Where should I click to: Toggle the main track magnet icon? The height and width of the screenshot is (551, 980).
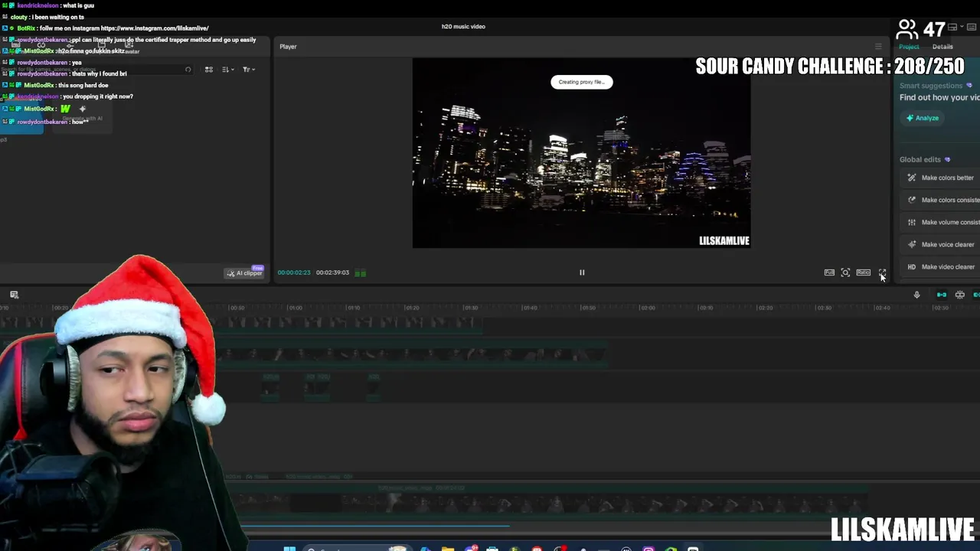click(x=942, y=295)
